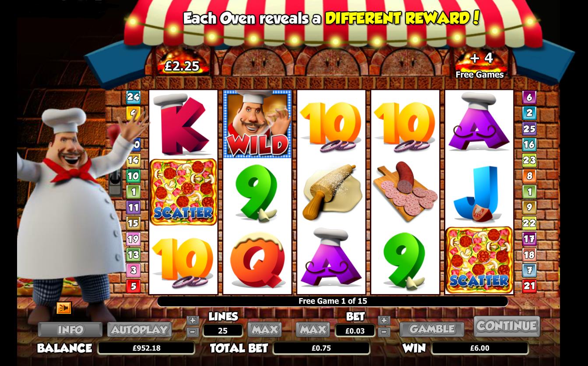The width and height of the screenshot is (588, 366).
Task: Click the orange Q symbol on reel two
Action: [257, 260]
